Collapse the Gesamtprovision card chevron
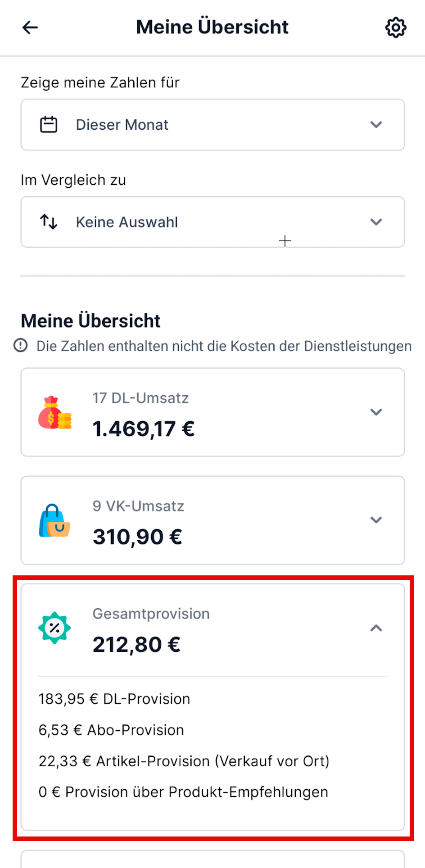425x868 pixels. pyautogui.click(x=376, y=628)
